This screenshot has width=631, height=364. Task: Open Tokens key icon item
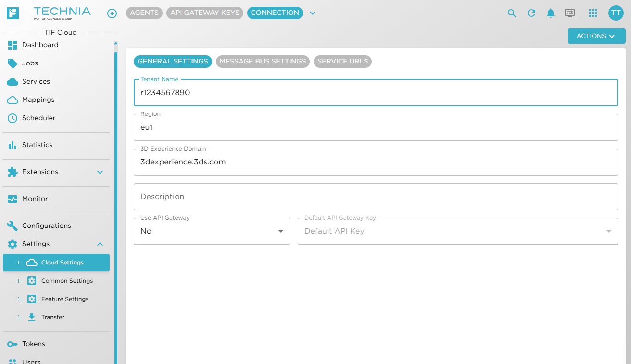pyautogui.click(x=56, y=344)
